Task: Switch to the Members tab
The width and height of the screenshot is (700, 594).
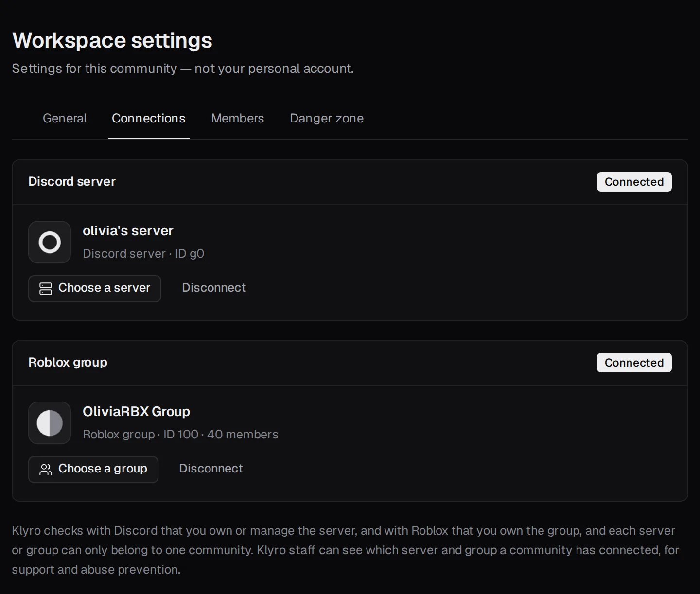Action: click(x=237, y=118)
